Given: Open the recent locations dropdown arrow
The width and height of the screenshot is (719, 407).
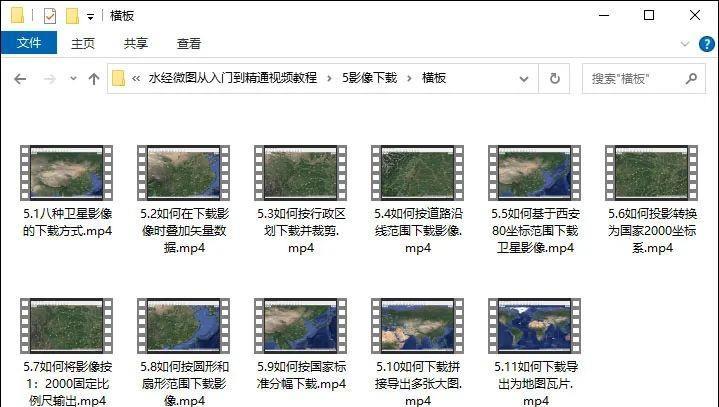Looking at the screenshot, I should [73, 78].
